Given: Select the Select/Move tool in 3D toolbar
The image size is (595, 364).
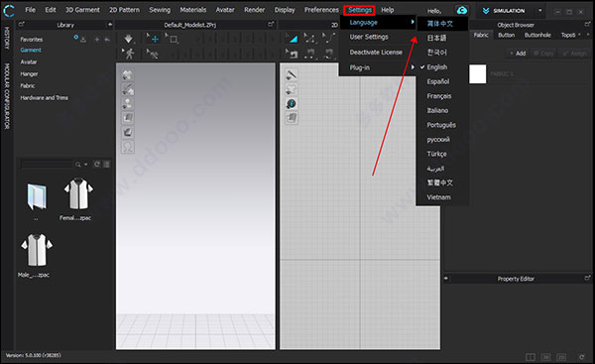Looking at the screenshot, I should (x=153, y=39).
